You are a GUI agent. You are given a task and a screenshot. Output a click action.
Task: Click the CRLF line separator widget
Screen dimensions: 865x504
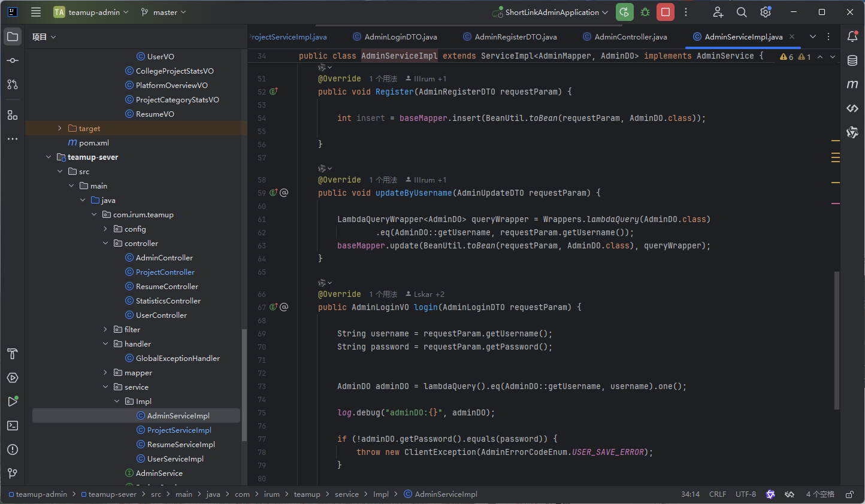[718, 494]
